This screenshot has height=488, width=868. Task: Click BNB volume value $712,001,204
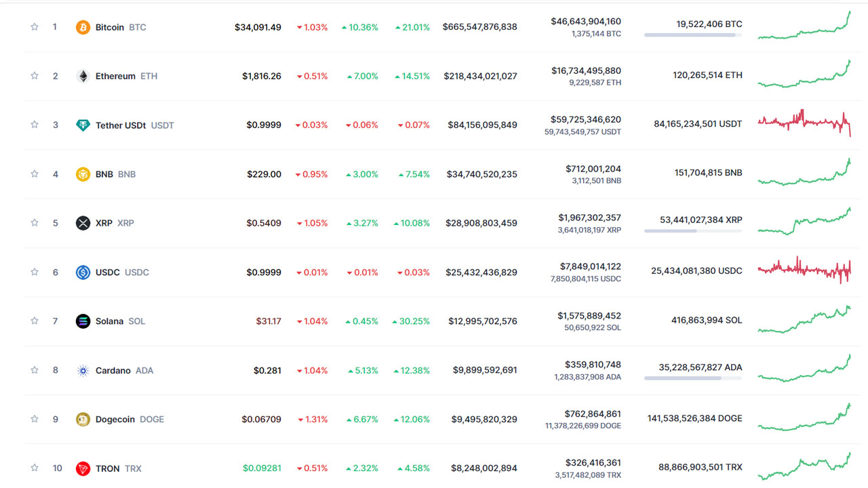pos(593,169)
